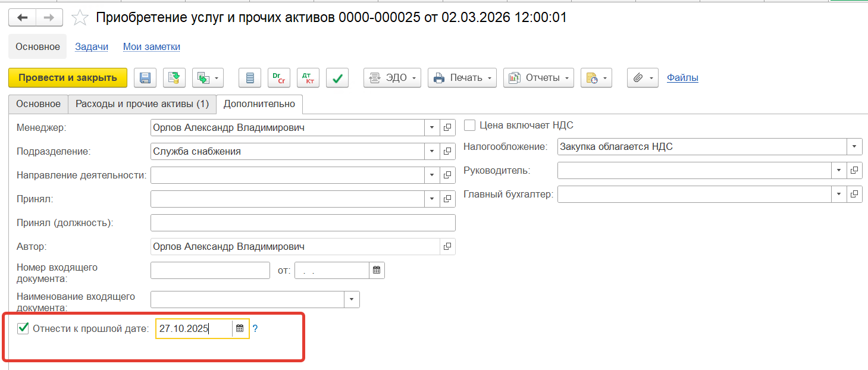Open Принял record with the open icon
Image resolution: width=868 pixels, height=370 pixels.
pos(447,199)
